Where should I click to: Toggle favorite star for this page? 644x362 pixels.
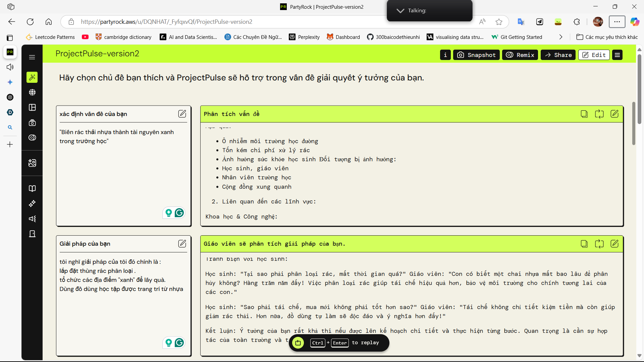tap(499, 22)
